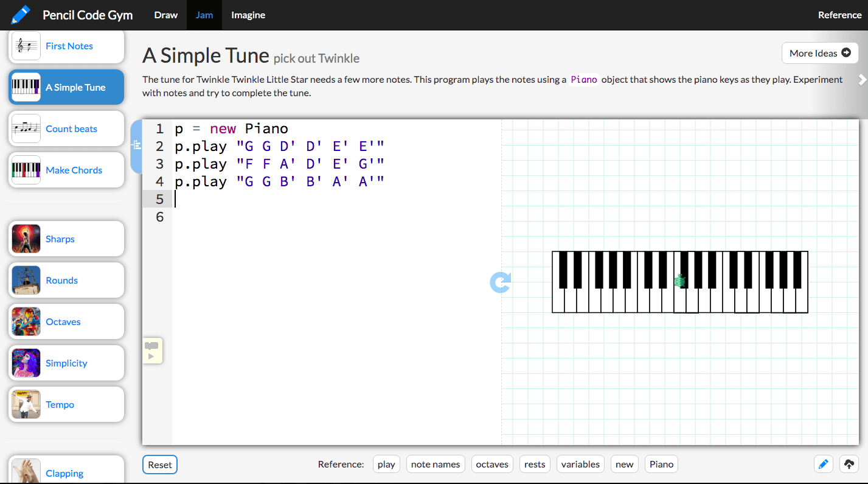The height and width of the screenshot is (484, 868).
Task: Open More Ideas
Action: (819, 53)
